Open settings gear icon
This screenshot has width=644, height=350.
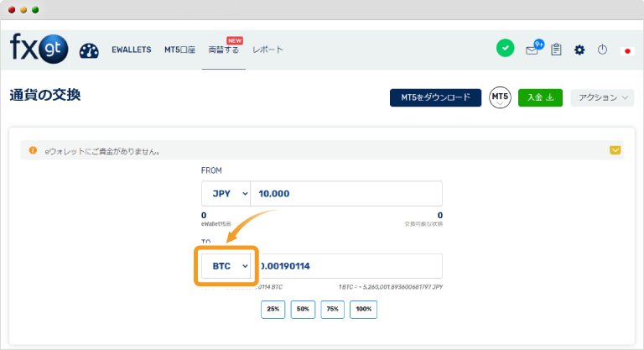(579, 50)
